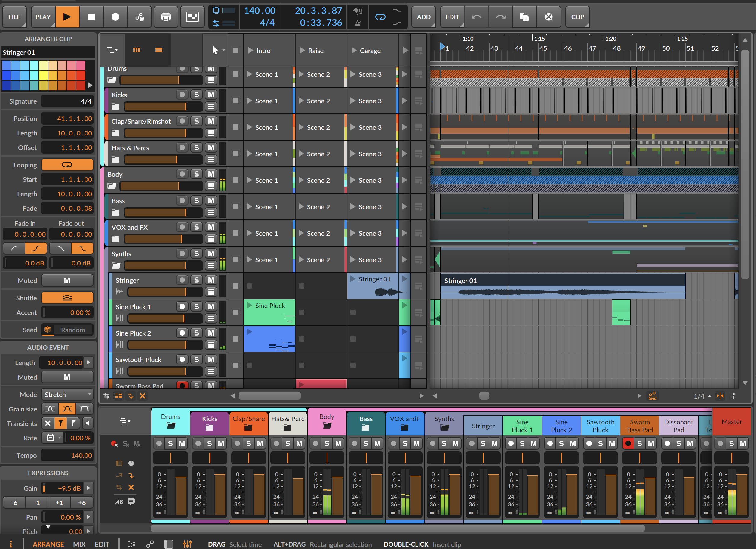Open the PLAY options dropdown
The width and height of the screenshot is (756, 549).
click(43, 17)
